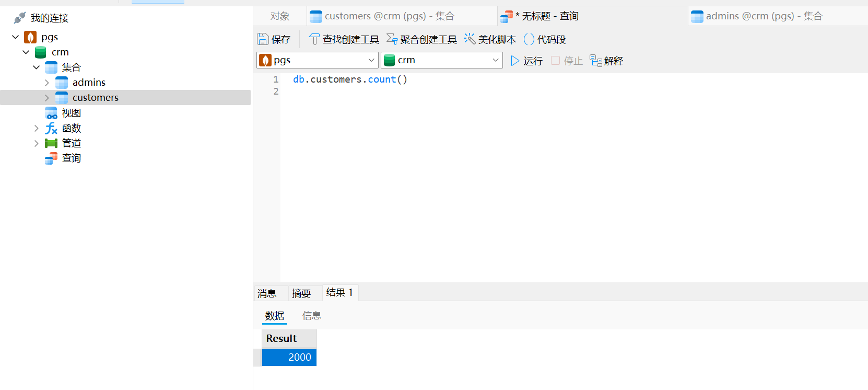Screen dimensions: 868x390
Task: Expand the admins collection node
Action: (x=47, y=83)
